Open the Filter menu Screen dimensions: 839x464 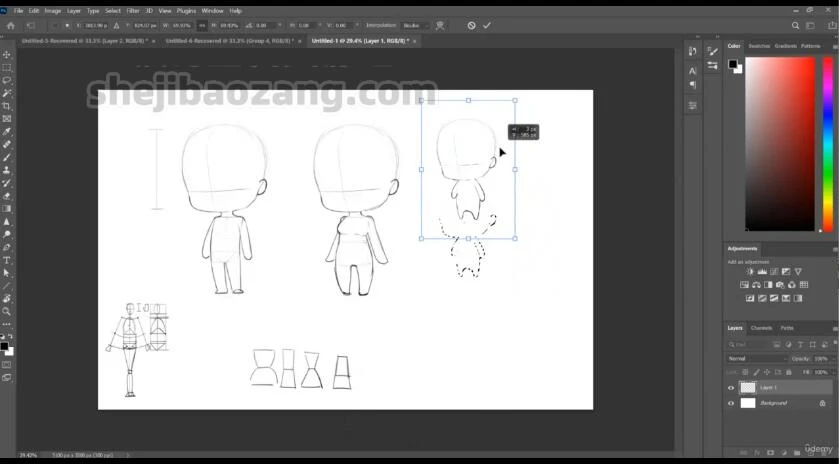point(132,10)
